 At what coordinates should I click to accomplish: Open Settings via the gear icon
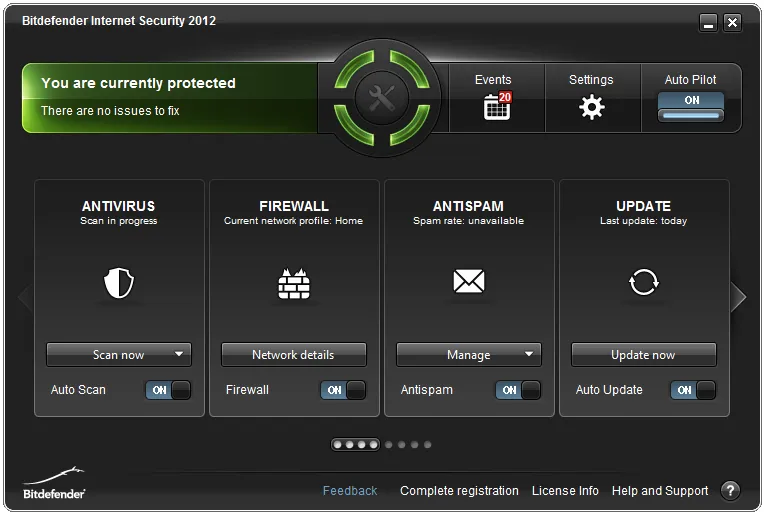pos(592,107)
